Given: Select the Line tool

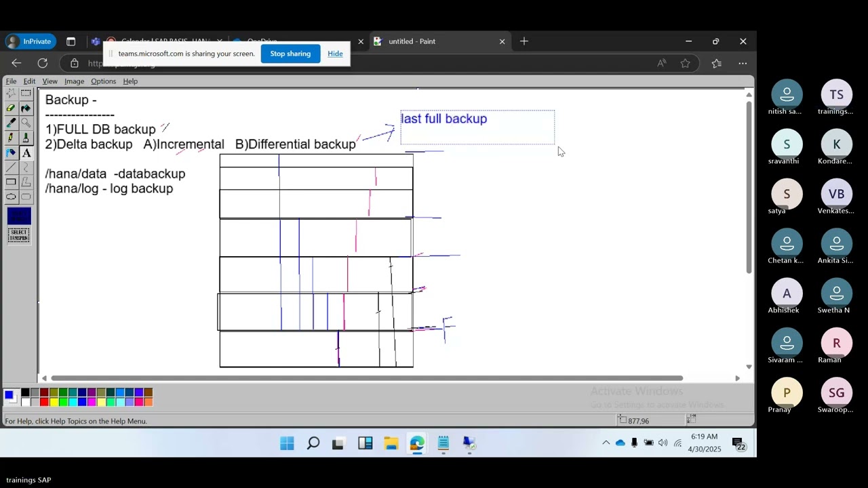Looking at the screenshot, I should click(x=11, y=167).
